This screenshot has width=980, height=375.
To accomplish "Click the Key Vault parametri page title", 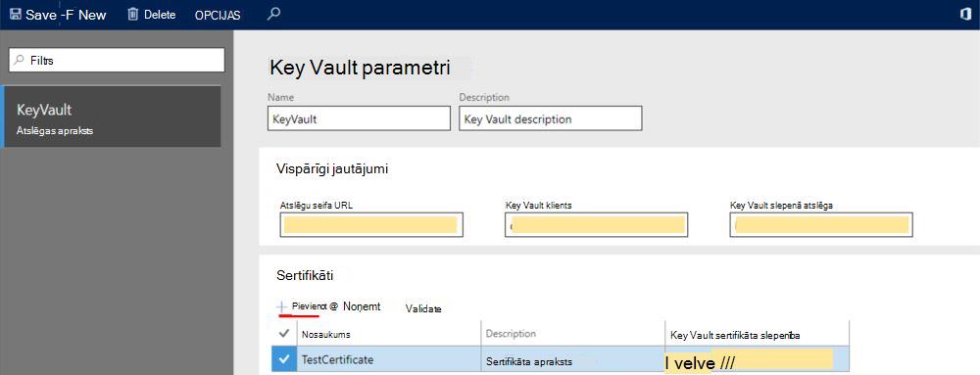I will [360, 68].
